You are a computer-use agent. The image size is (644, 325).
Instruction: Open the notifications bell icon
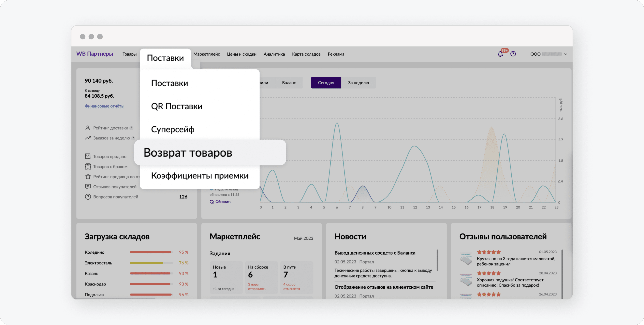500,54
